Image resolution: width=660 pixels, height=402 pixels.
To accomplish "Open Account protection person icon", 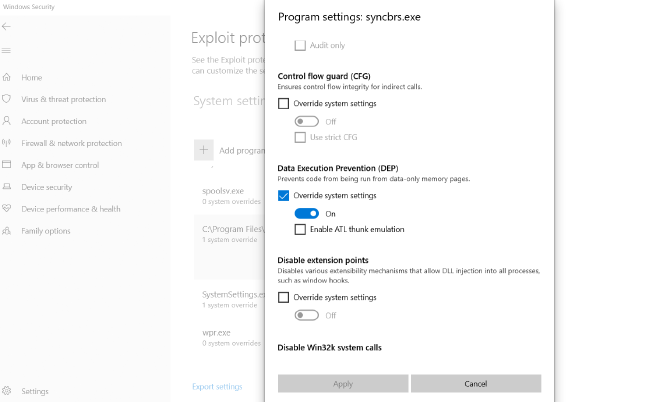I will 8,121.
